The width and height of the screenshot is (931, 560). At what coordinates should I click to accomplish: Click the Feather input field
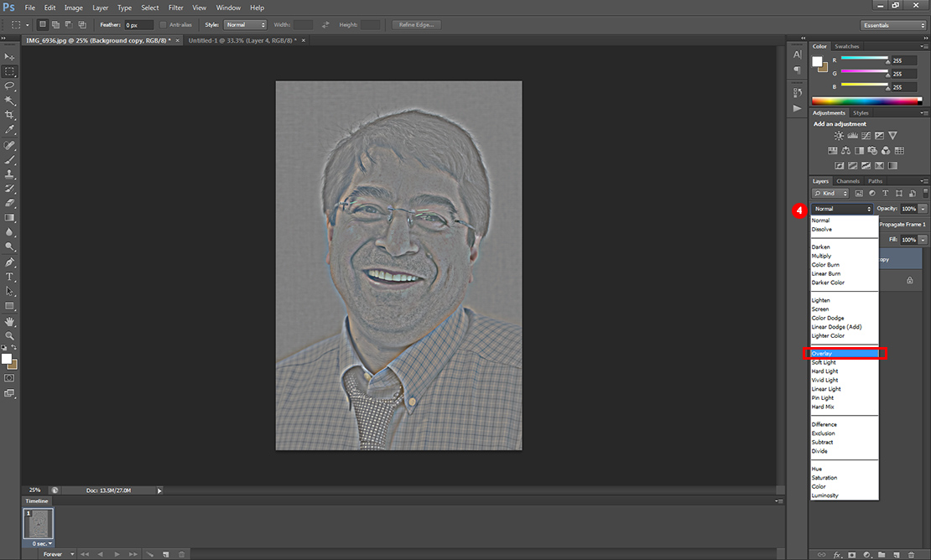[139, 25]
